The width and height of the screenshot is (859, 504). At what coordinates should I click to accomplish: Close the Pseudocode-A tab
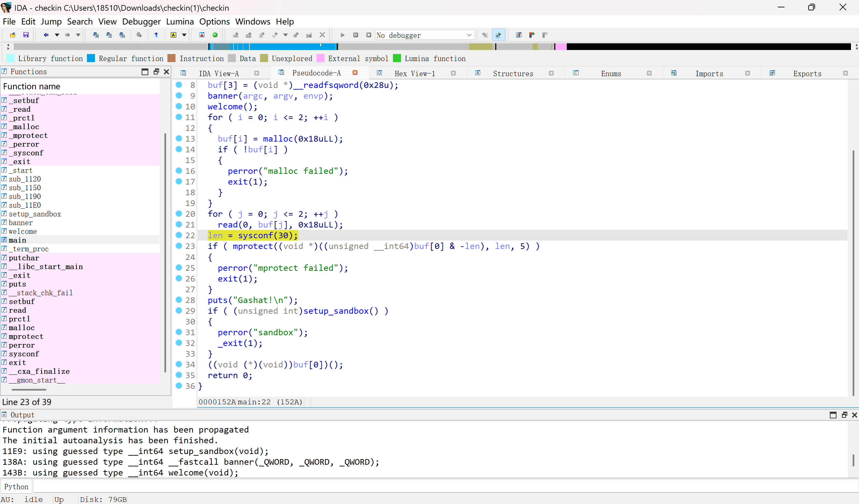point(355,72)
